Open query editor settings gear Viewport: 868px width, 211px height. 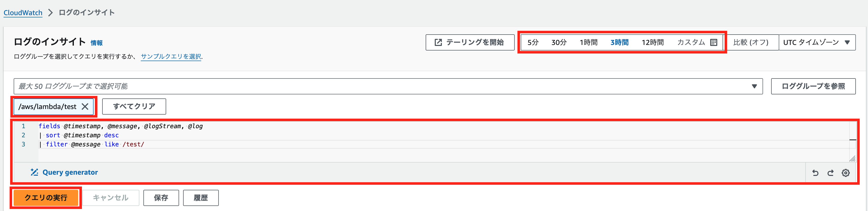[845, 173]
